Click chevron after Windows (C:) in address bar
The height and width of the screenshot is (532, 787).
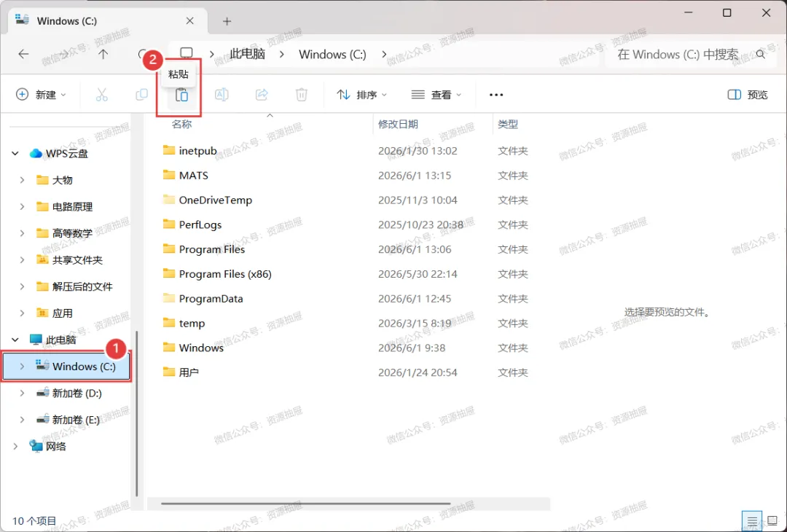tap(385, 54)
